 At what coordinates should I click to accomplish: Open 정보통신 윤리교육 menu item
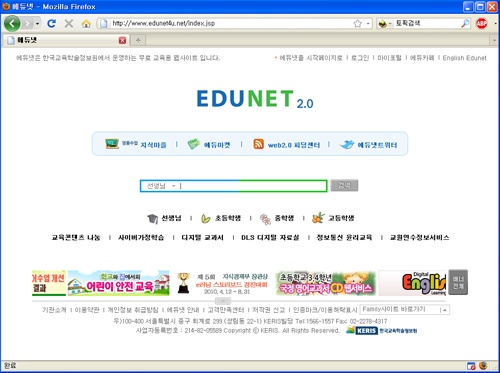344,238
